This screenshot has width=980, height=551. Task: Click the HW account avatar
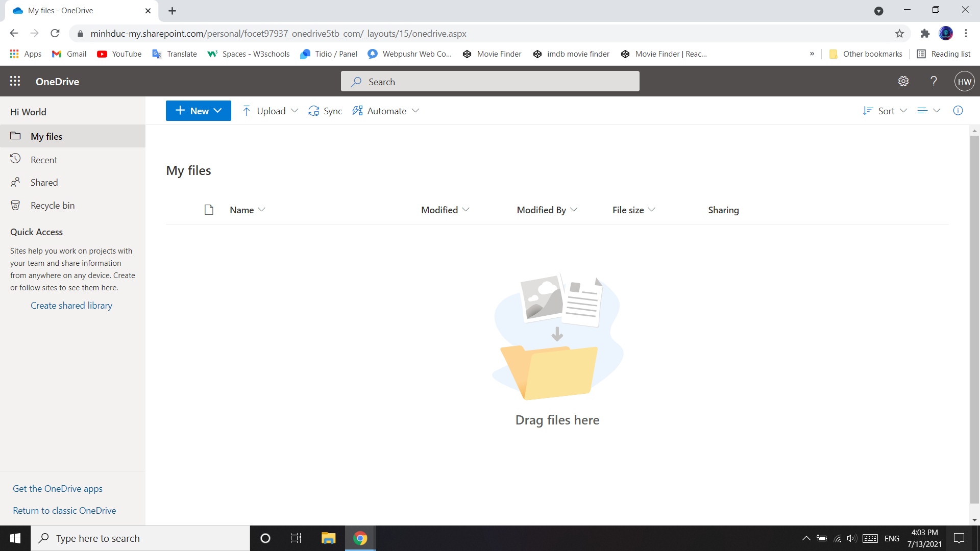(x=964, y=81)
